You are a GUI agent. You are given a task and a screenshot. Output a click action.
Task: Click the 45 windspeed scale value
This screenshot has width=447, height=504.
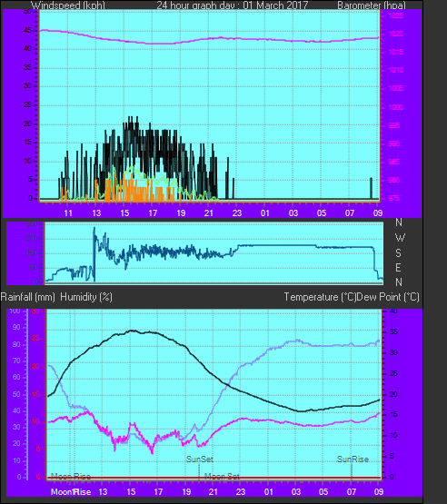(x=27, y=30)
